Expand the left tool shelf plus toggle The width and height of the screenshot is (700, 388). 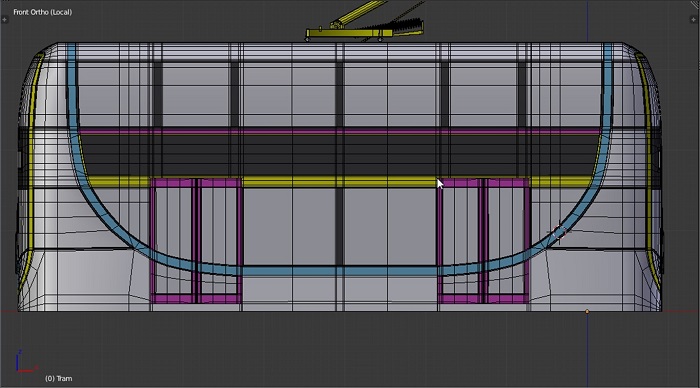4,20
